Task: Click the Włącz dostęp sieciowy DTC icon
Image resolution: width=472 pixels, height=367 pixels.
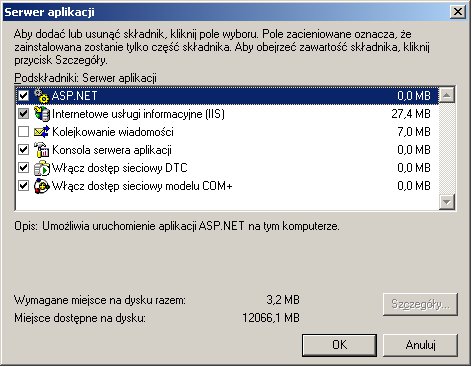Action: click(x=42, y=168)
